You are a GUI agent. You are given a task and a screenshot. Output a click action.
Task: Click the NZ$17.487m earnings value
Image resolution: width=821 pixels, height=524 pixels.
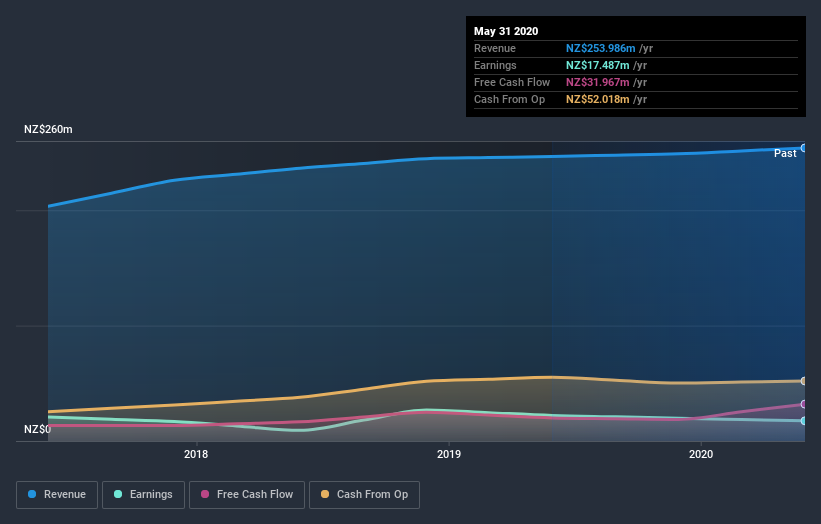(597, 65)
